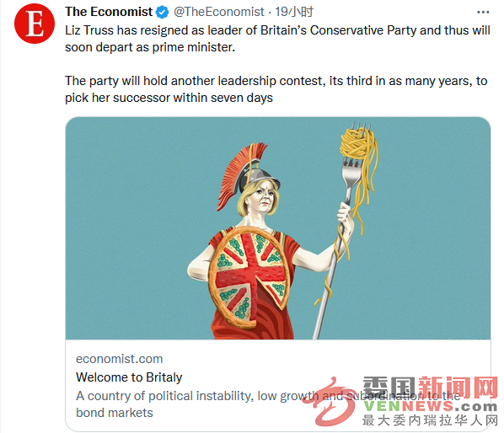
Task: Open the Britannia illustration card image
Action: (x=278, y=228)
